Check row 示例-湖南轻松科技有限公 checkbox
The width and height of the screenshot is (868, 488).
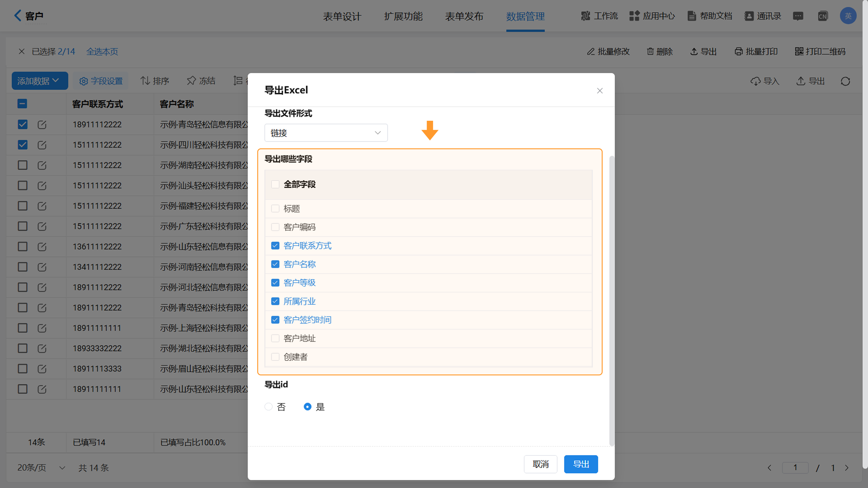[x=23, y=165]
